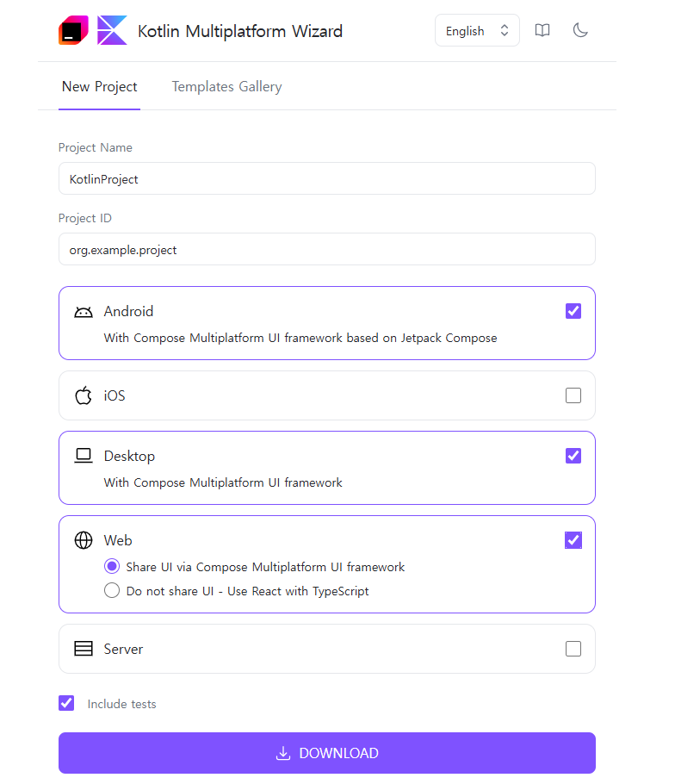Switch to the Templates Gallery tab
675x784 pixels.
point(226,86)
